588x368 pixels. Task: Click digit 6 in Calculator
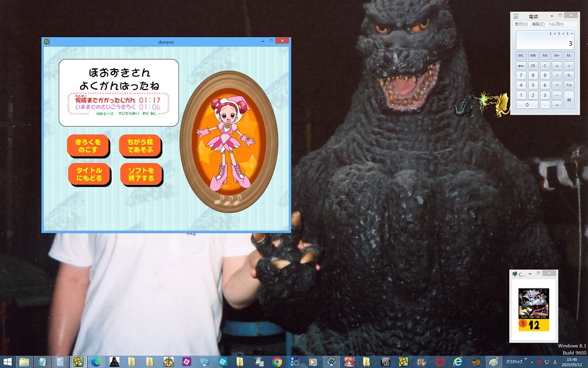pyautogui.click(x=545, y=85)
